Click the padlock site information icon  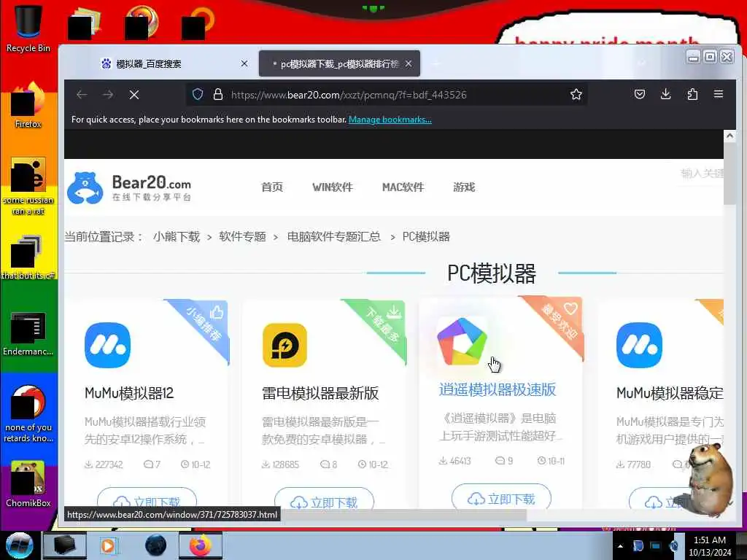point(218,94)
